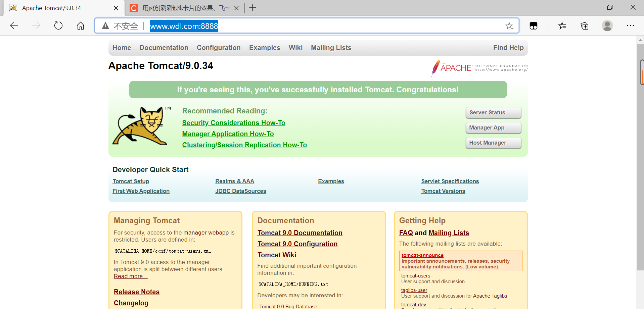Image resolution: width=644 pixels, height=309 pixels.
Task: Click the address bar URL field
Action: (x=307, y=26)
